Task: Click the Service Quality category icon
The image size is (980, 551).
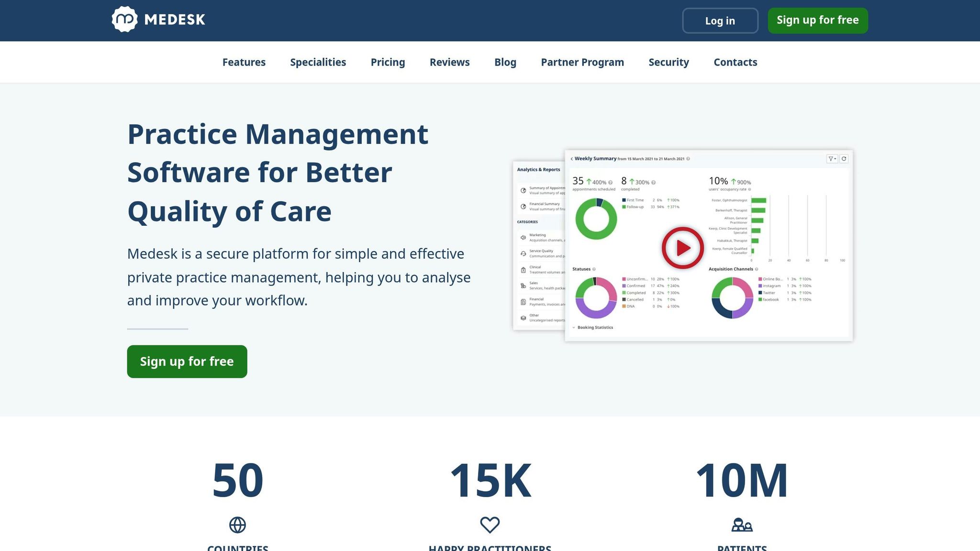Action: [x=523, y=253]
